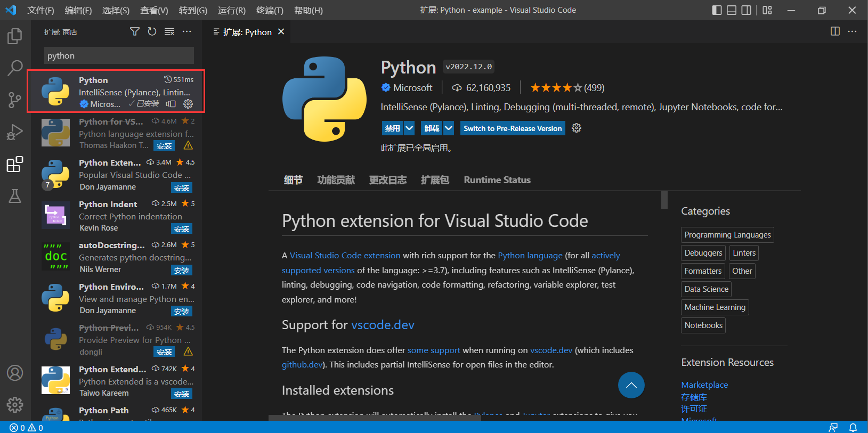Toggle the primary sidebar layout button
The image size is (868, 433).
(x=717, y=10)
